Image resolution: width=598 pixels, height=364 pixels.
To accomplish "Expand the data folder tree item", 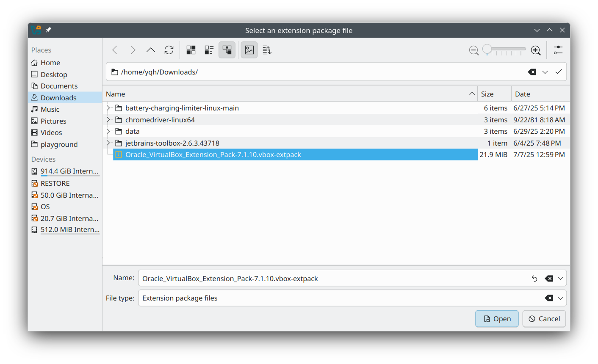I will point(108,131).
